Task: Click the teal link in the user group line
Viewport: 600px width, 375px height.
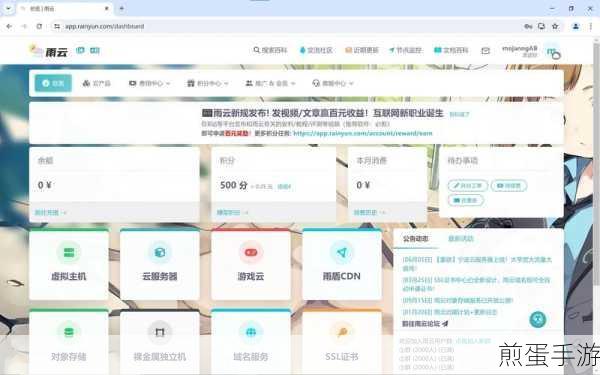Action: 473,341
